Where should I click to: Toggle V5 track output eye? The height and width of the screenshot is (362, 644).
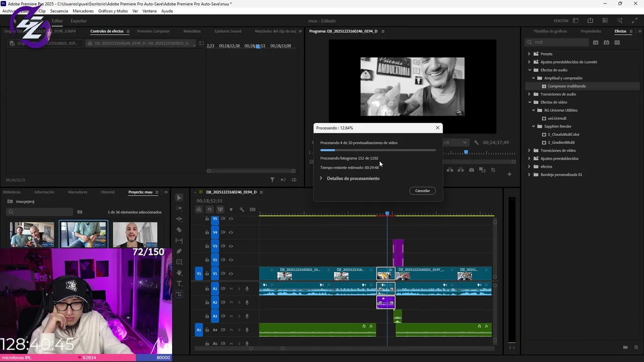click(231, 219)
